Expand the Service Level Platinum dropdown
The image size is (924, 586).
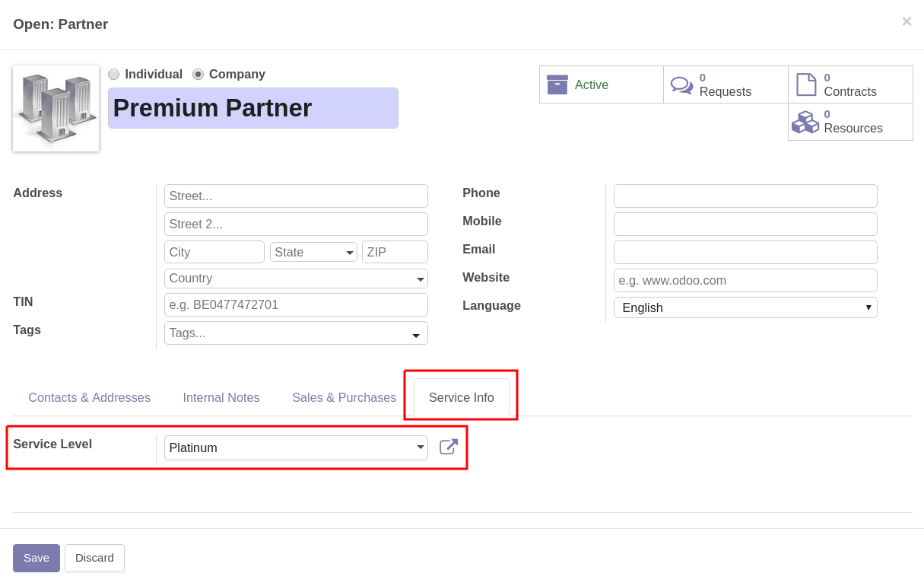tap(296, 447)
